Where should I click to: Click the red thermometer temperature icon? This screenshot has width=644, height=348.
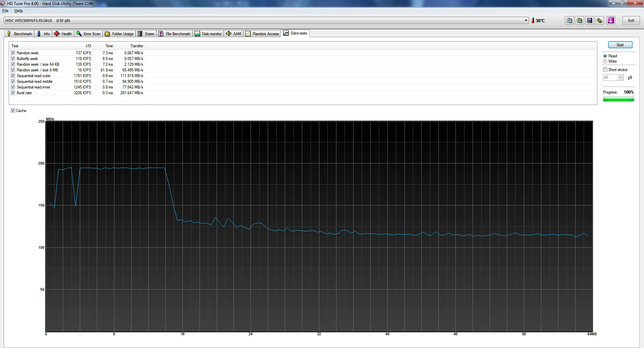point(533,20)
